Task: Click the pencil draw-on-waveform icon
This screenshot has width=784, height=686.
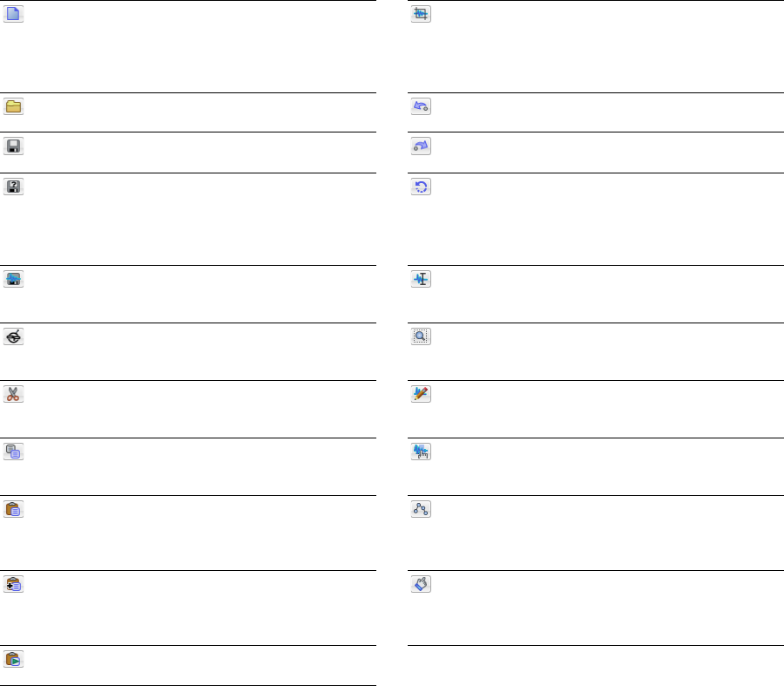Action: [422, 394]
